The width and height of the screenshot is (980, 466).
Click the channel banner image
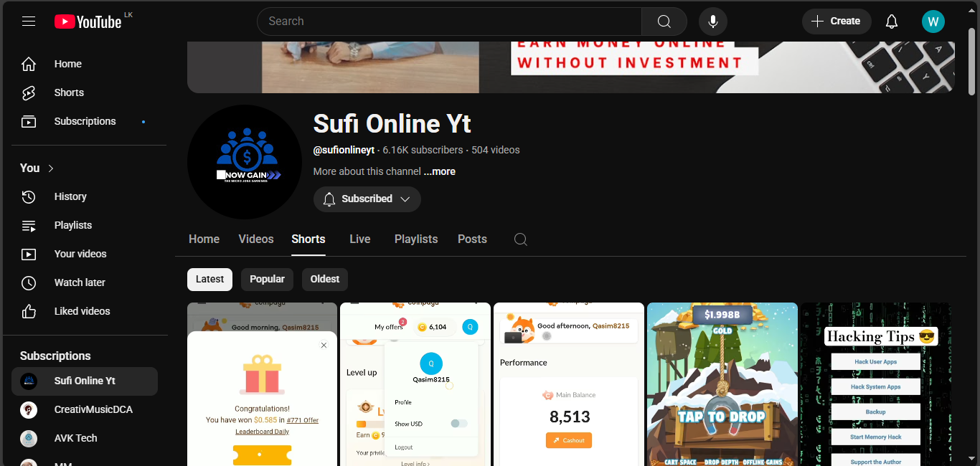571,67
